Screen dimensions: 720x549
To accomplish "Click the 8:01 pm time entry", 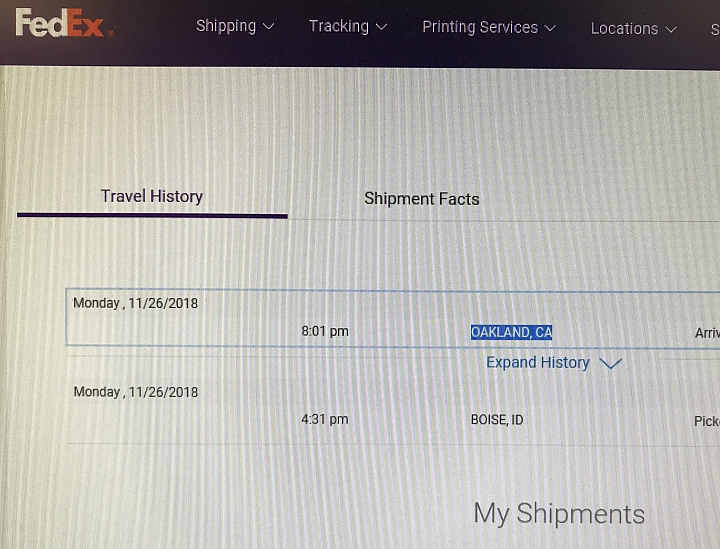I will point(325,331).
